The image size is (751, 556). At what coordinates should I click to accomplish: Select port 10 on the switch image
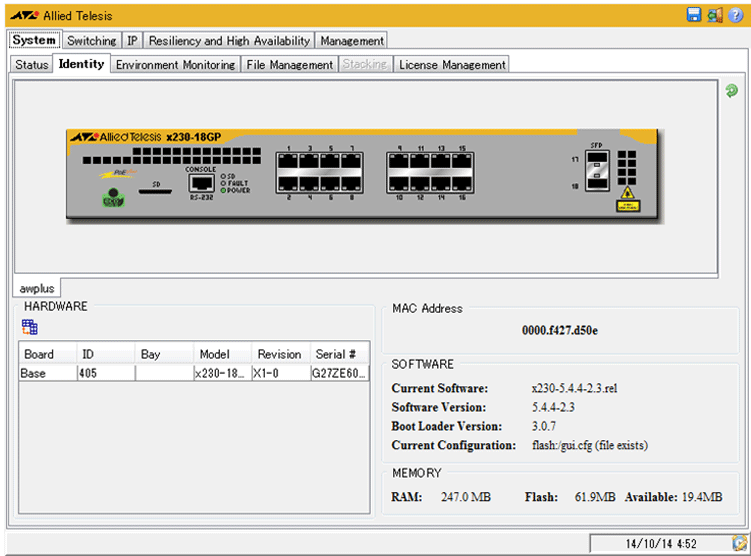398,183
